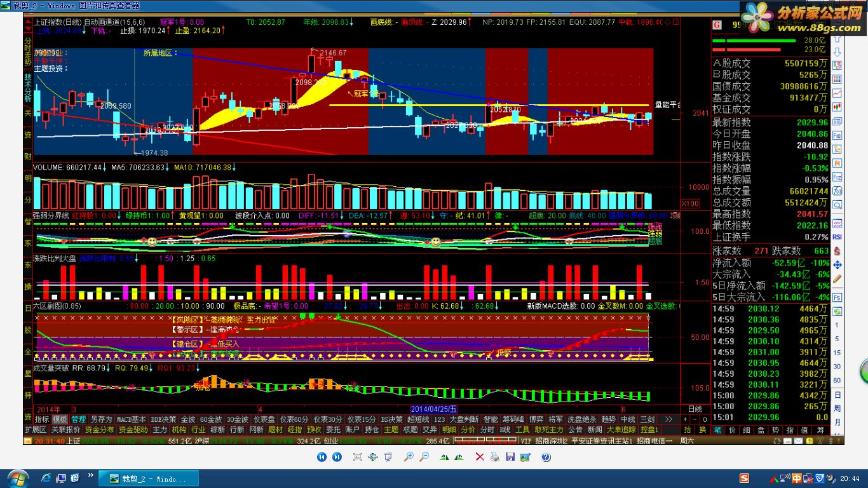The height and width of the screenshot is (488, 868).
Task: Open image for editing icon
Action: (526, 456)
